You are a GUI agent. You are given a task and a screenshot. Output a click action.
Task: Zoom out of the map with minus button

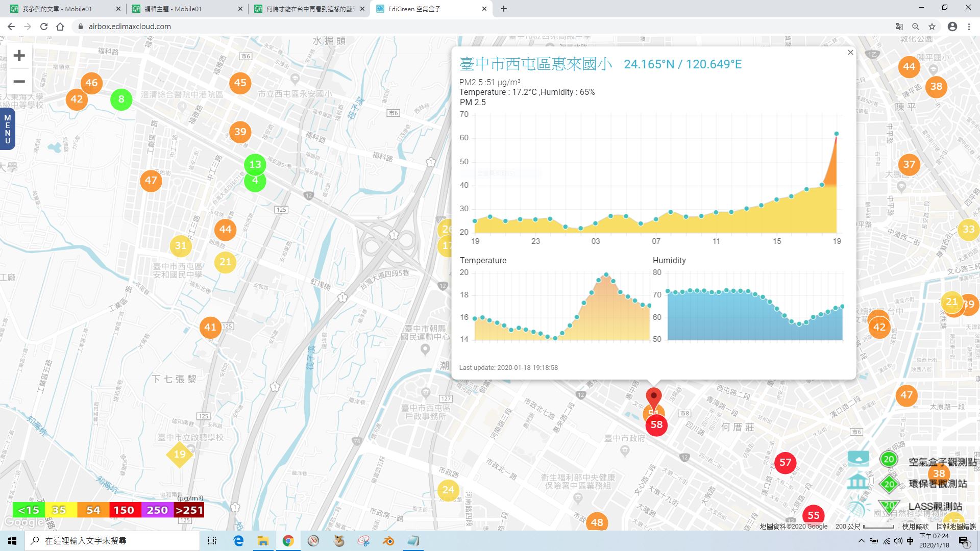pos(19,81)
